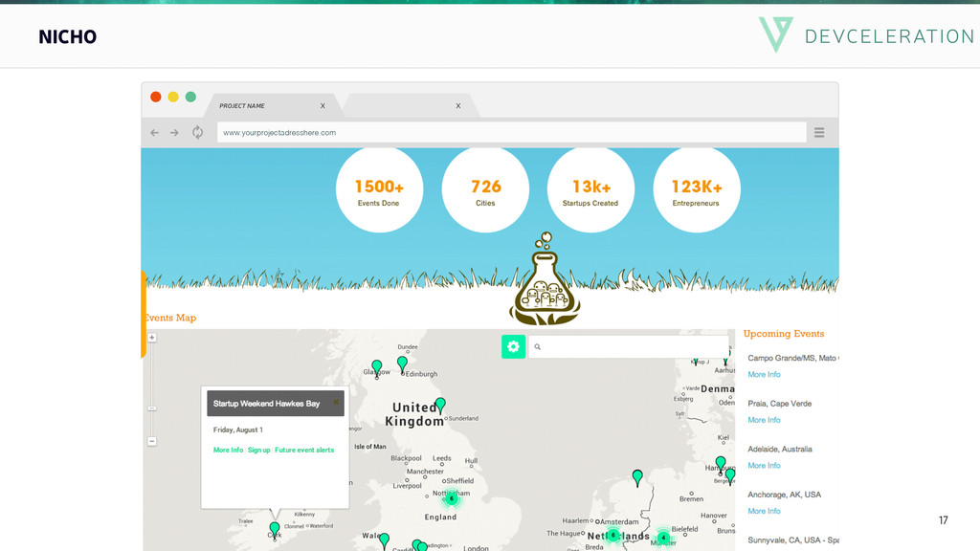Click Future event alerts link
This screenshot has height=551, width=980.
(304, 450)
